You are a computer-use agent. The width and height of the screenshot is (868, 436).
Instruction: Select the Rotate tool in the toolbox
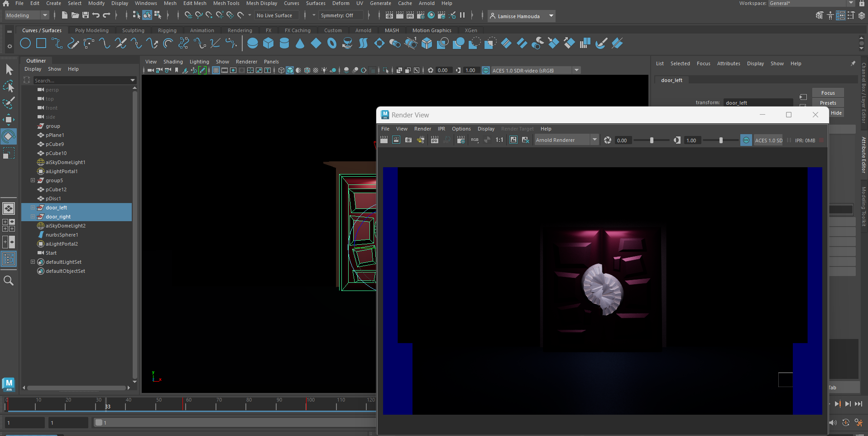click(x=9, y=136)
